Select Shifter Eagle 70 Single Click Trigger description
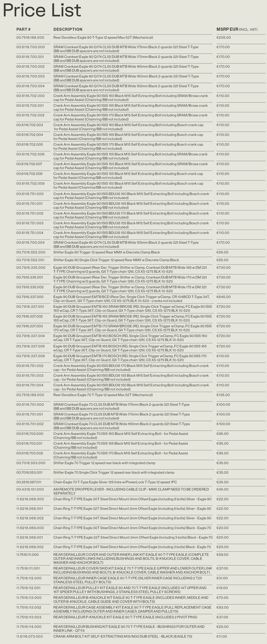This screenshot has height=644, width=267. [114, 472]
